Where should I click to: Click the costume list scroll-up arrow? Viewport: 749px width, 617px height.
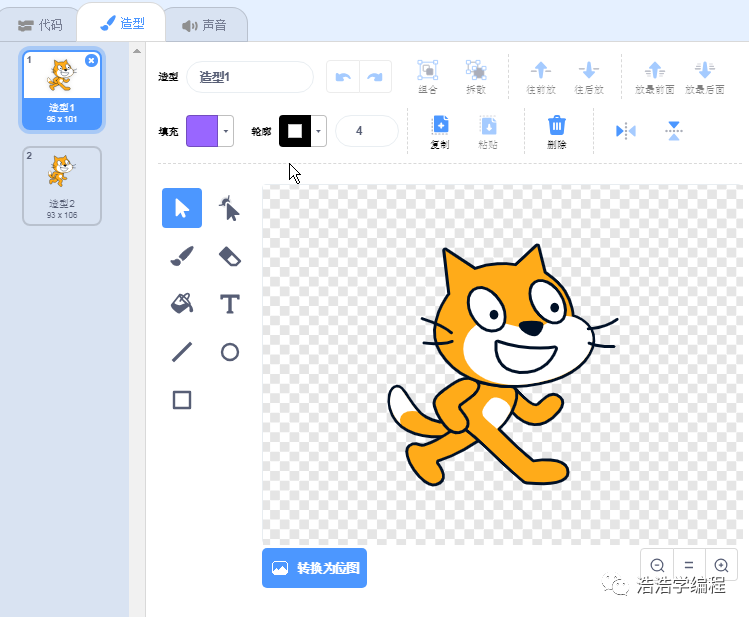pyautogui.click(x=137, y=51)
